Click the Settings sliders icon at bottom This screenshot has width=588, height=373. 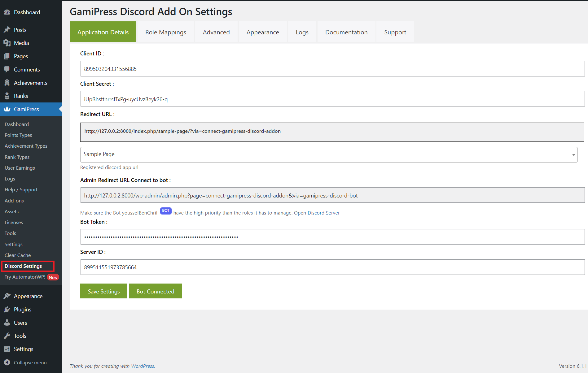click(x=7, y=349)
